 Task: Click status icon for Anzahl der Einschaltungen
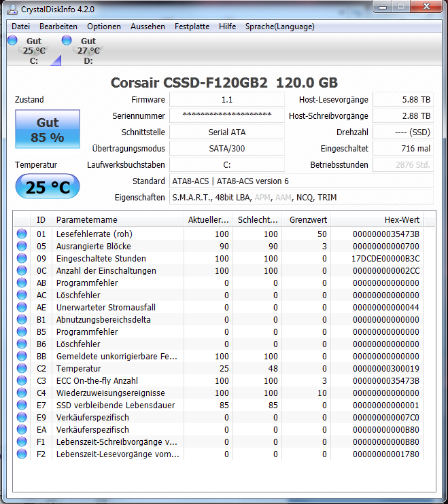tap(22, 270)
